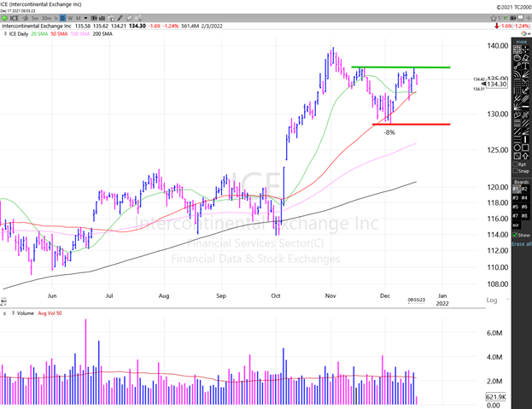Screen dimensions: 532x409
Task: Select the circle shape drawing tool
Action: tap(517, 147)
